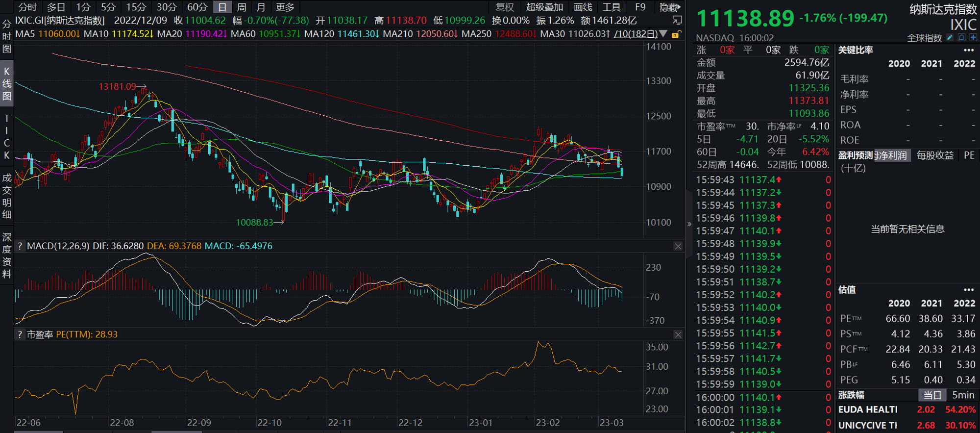Image resolution: width=980 pixels, height=433 pixels.
Task: Select the 月 monthly timeframe
Action: coord(261,7)
